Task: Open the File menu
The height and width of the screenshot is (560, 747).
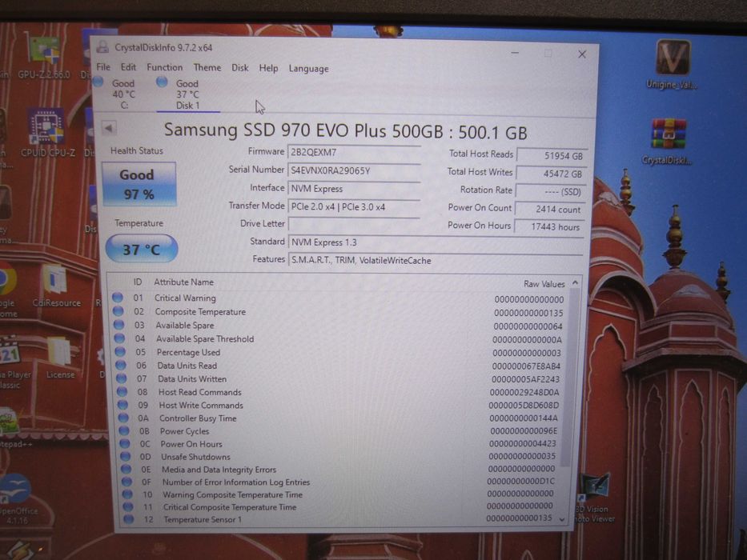Action: (x=103, y=67)
